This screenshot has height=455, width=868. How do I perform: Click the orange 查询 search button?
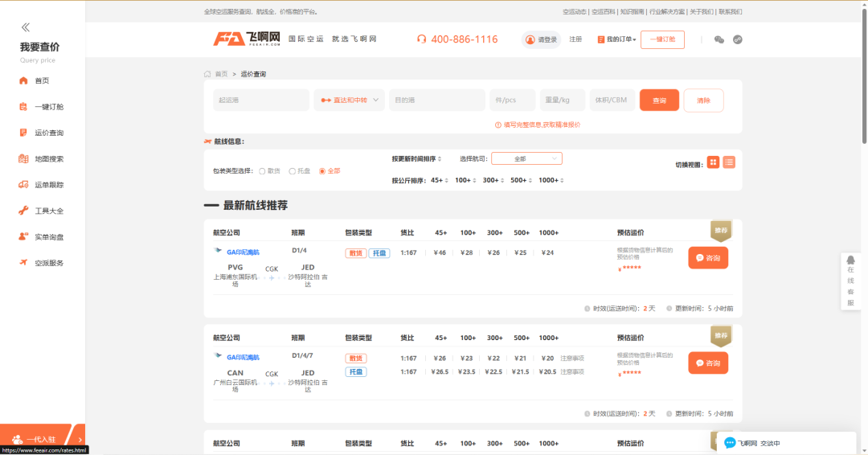tap(659, 100)
